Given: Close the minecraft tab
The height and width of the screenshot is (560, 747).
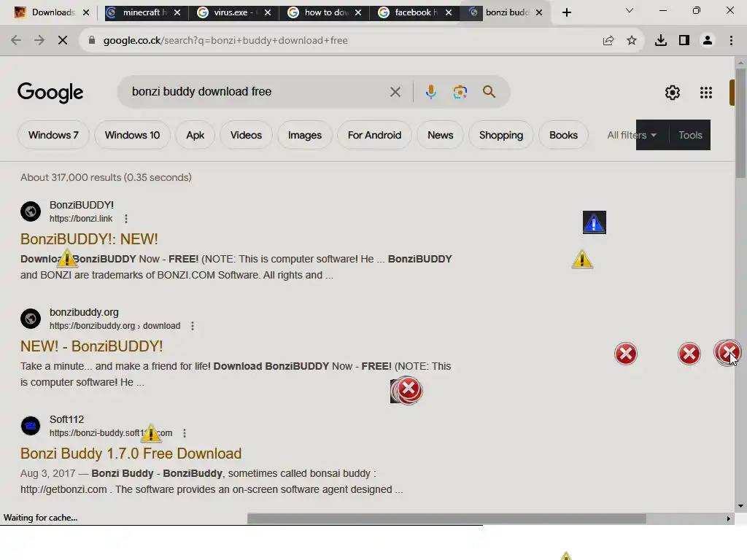Looking at the screenshot, I should click(x=177, y=12).
